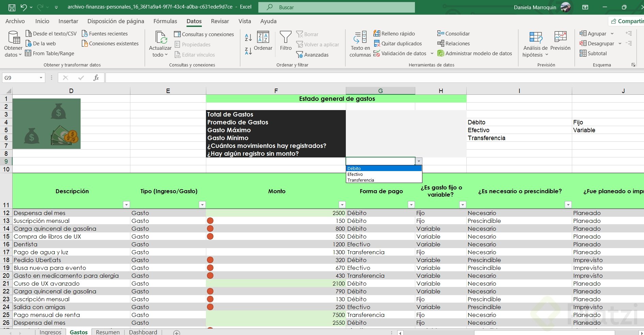Click the Avanzadas filter button

pos(312,55)
